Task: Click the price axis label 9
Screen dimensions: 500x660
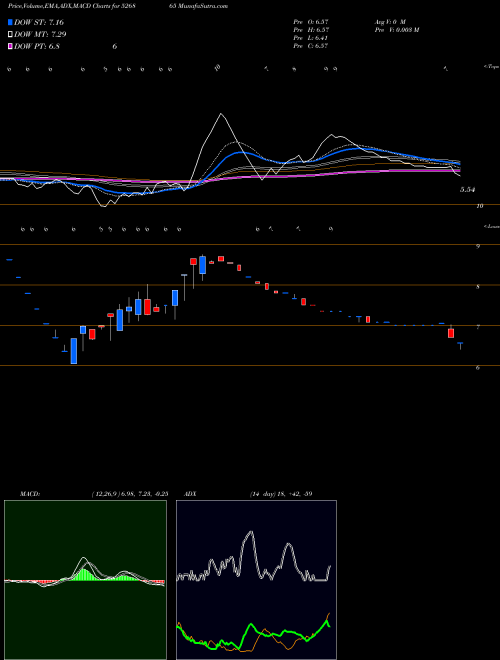Action: pos(478,247)
